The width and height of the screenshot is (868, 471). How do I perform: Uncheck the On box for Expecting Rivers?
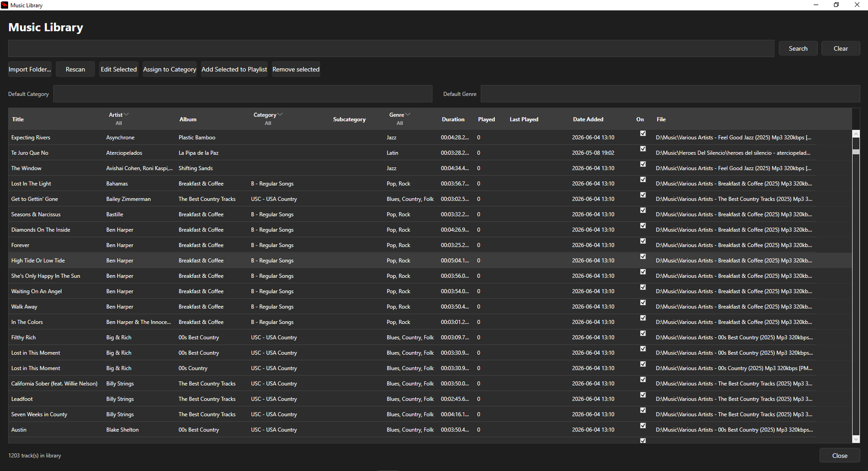pos(643,133)
